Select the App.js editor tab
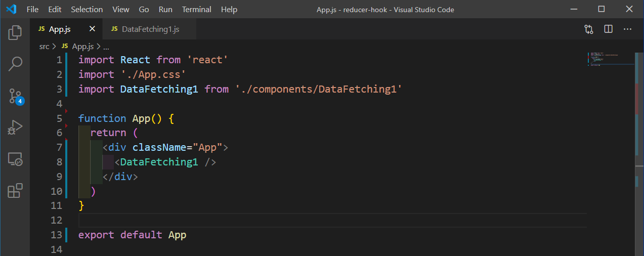Image resolution: width=644 pixels, height=256 pixels. click(x=66, y=29)
